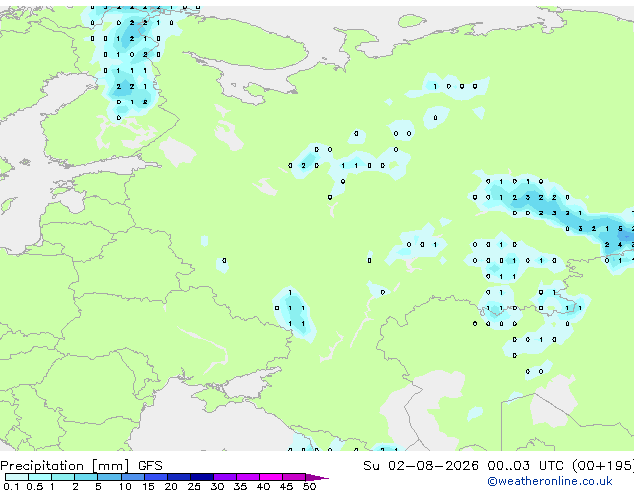Select the 5–10 mm legend color

(x=110, y=477)
